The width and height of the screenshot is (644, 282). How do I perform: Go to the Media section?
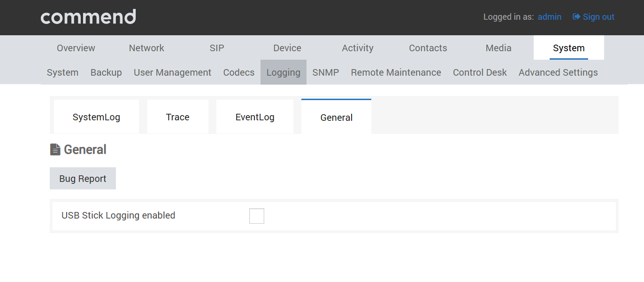(x=498, y=48)
